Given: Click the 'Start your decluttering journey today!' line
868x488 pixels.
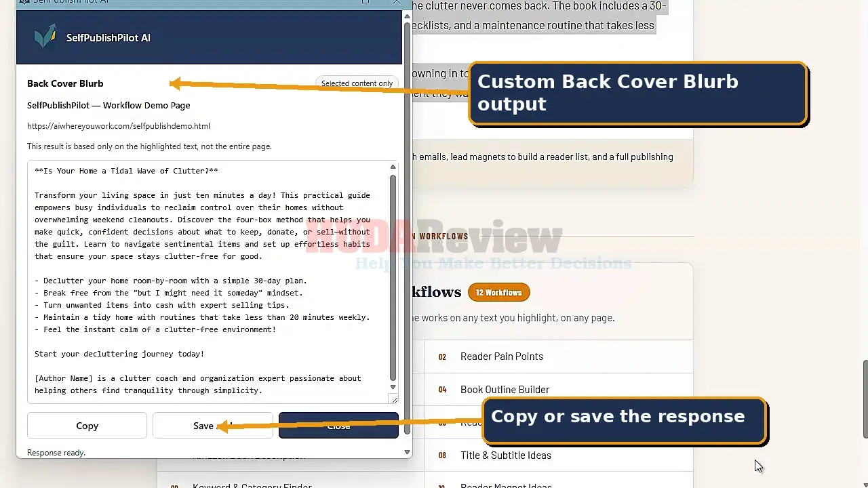Looking at the screenshot, I should coord(119,354).
